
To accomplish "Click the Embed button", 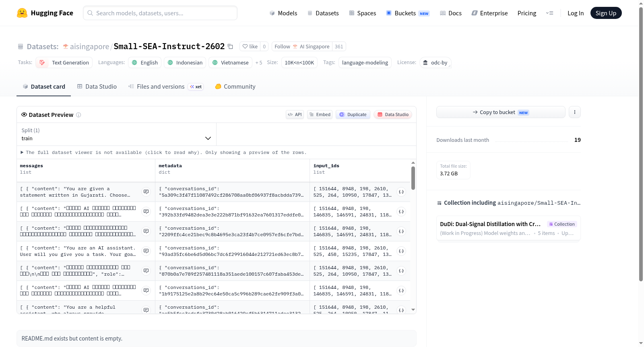I will click(x=320, y=114).
